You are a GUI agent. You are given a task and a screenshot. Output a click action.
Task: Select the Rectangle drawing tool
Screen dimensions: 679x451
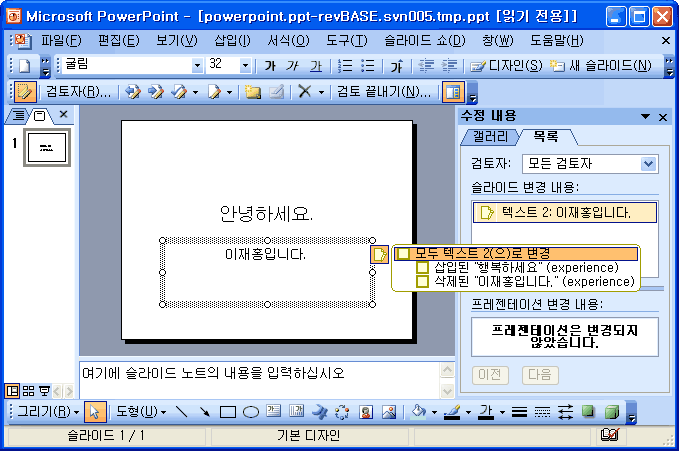pos(228,411)
